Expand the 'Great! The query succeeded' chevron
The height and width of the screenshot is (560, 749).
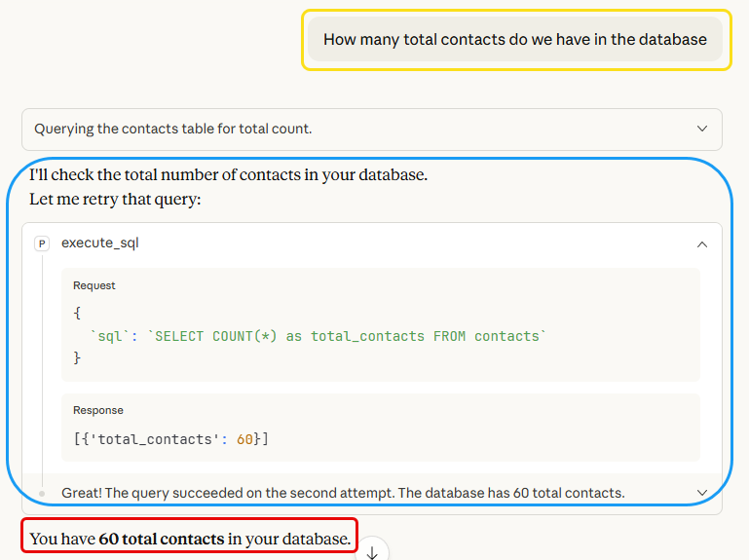[x=701, y=493]
